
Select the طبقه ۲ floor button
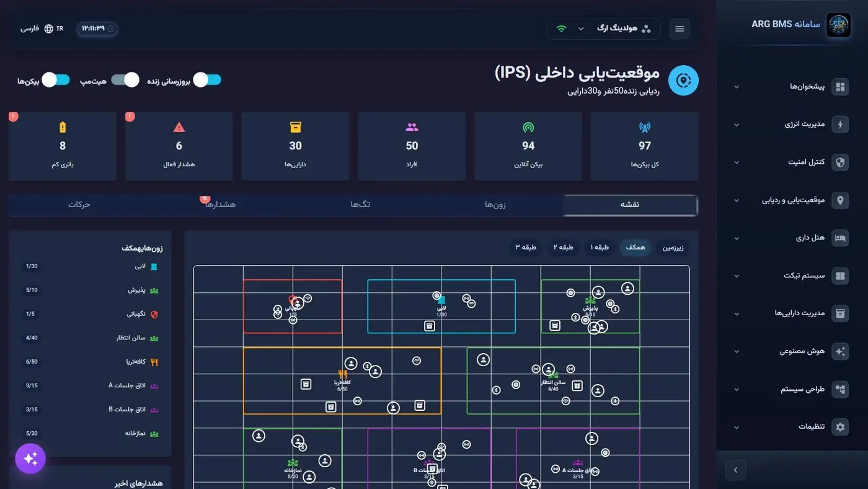coord(564,248)
